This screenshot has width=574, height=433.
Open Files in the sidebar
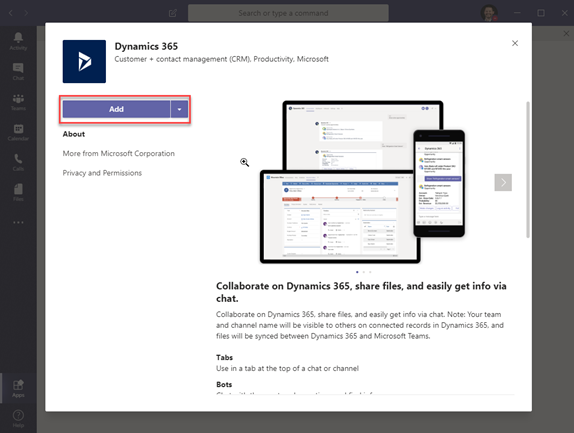(18, 193)
